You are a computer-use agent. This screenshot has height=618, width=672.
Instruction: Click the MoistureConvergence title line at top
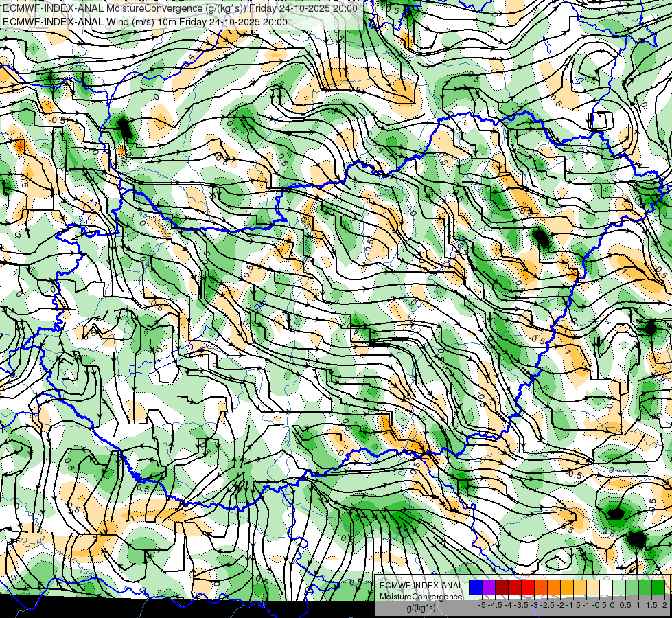[180, 8]
